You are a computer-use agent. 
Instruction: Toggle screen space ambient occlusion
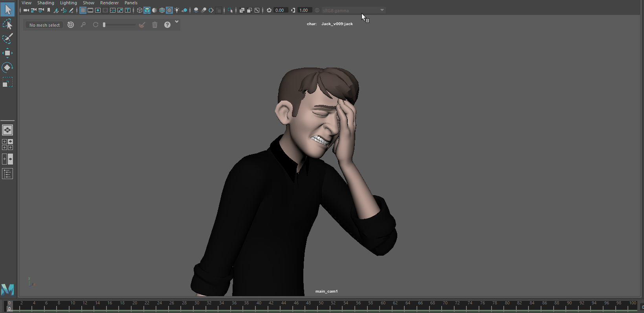[196, 10]
